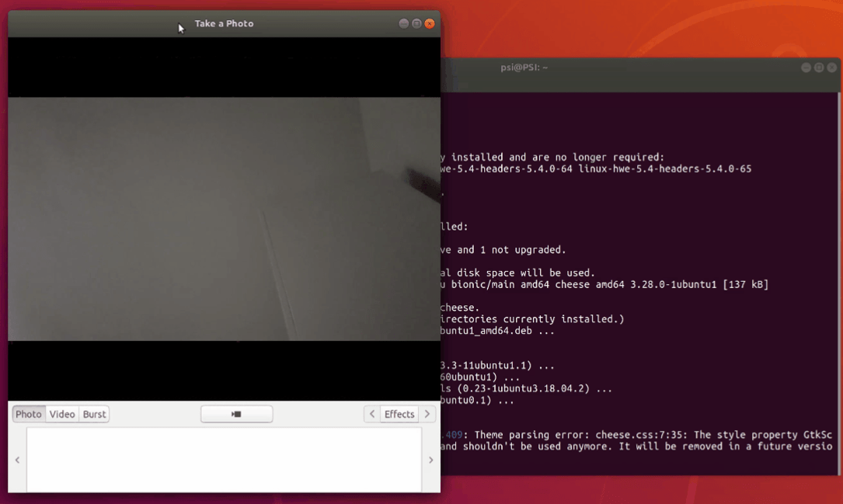Toggle maximize on the Take a Photo window

(x=416, y=23)
